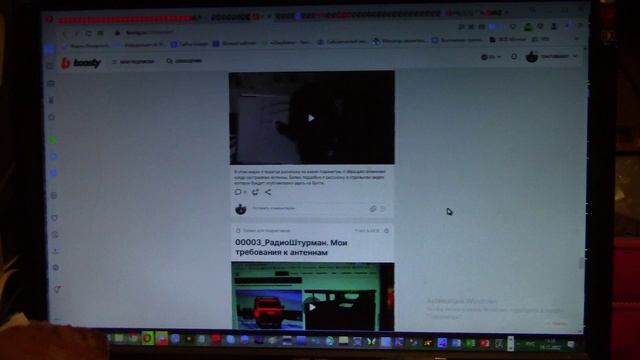Click the padlock site info icon

point(118,33)
